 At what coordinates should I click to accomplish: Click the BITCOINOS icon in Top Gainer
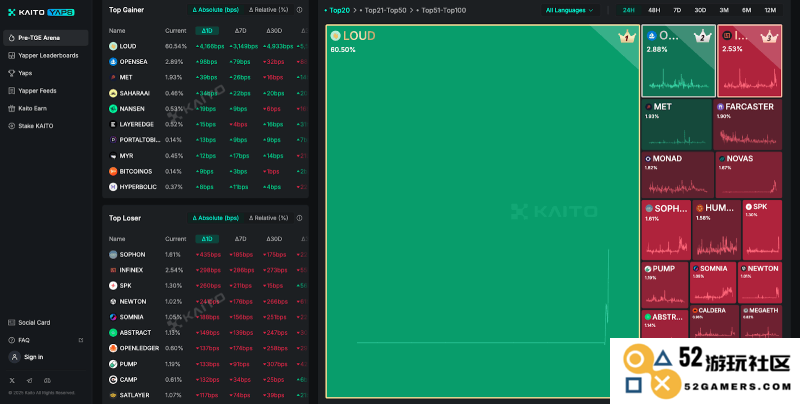click(113, 171)
